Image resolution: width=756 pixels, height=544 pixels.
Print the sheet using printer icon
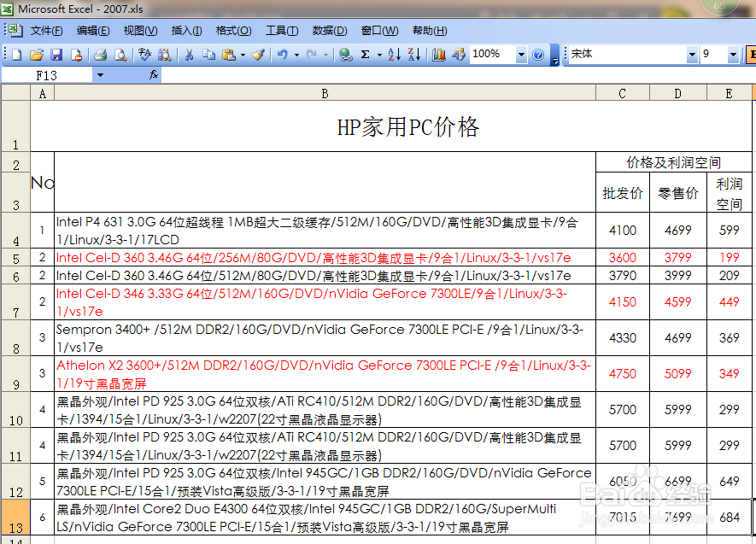100,55
